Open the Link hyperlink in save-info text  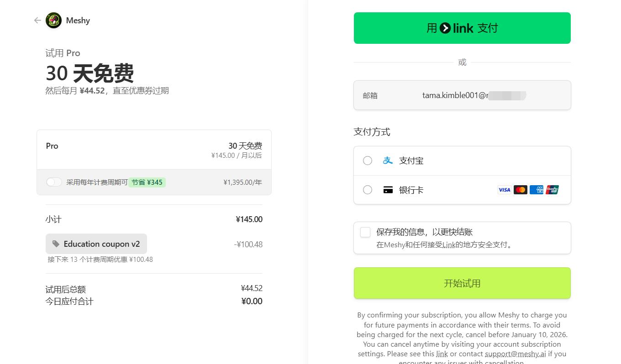click(x=449, y=245)
